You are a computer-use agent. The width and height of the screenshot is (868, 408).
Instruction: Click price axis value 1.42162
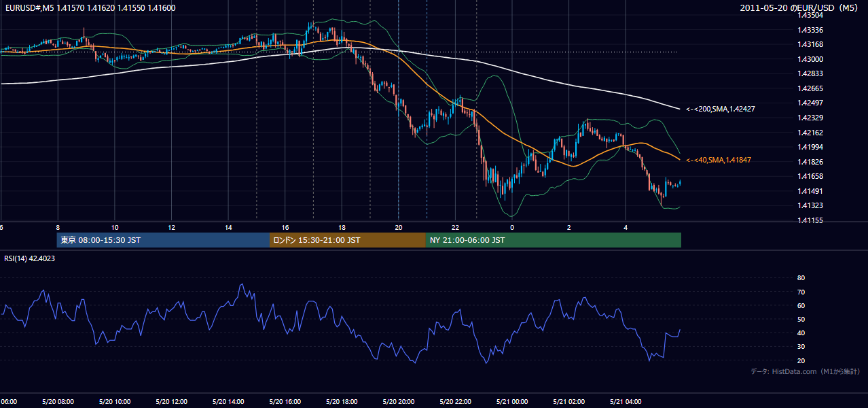[x=810, y=133]
